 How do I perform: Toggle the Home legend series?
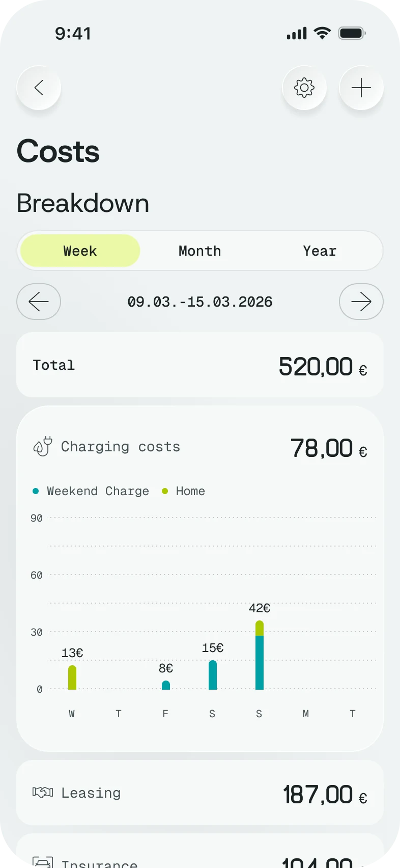click(x=183, y=491)
